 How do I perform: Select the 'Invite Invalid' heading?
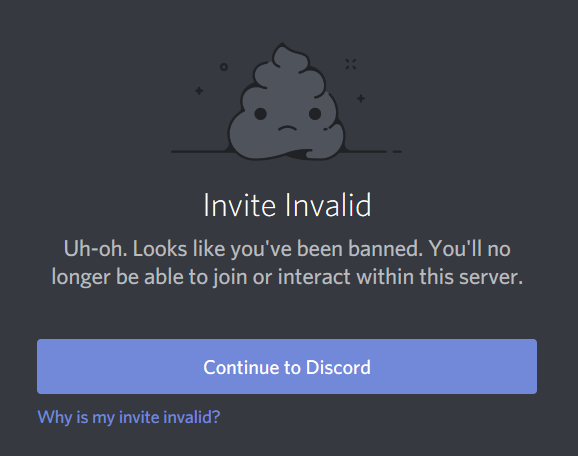[287, 205]
